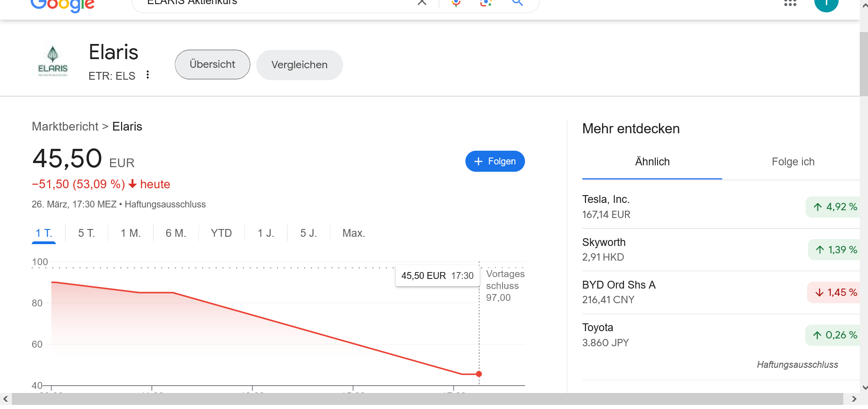Follow Elaris with the Folgen button
868x409 pixels.
tap(495, 161)
